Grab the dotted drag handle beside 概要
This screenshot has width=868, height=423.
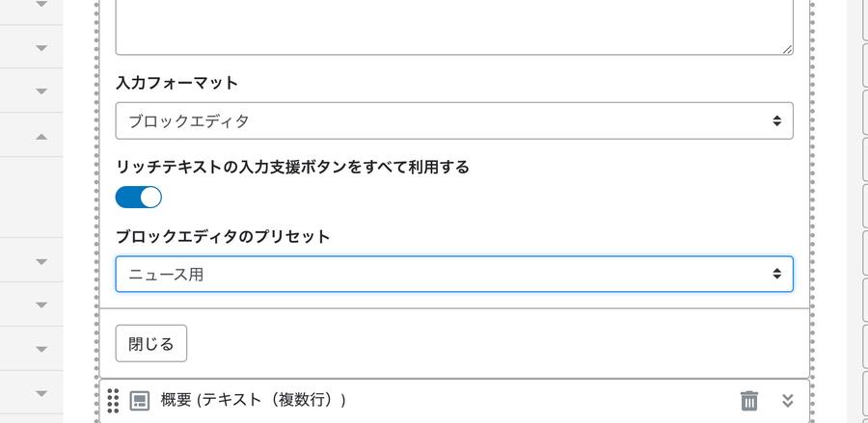113,400
